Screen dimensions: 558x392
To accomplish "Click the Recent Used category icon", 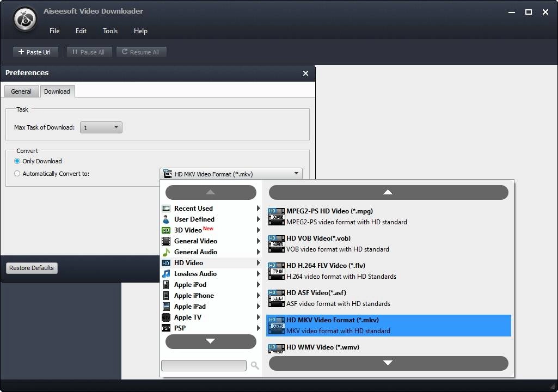I will 166,209.
